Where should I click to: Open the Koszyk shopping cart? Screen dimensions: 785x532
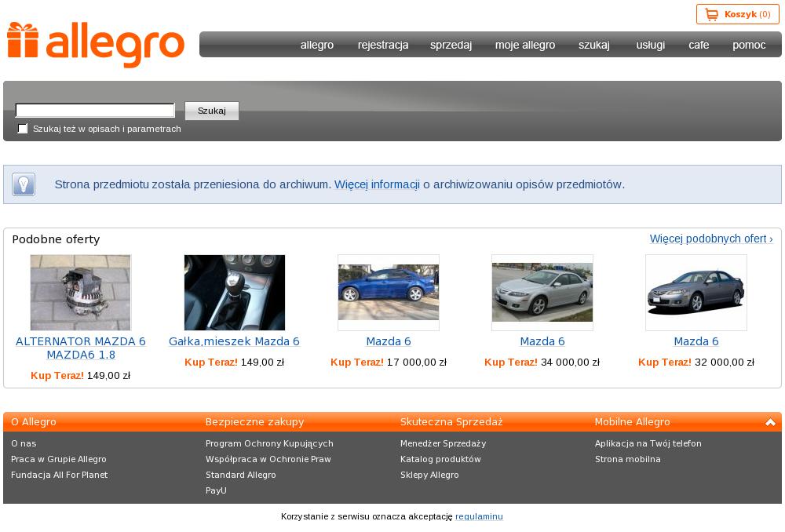[x=737, y=14]
